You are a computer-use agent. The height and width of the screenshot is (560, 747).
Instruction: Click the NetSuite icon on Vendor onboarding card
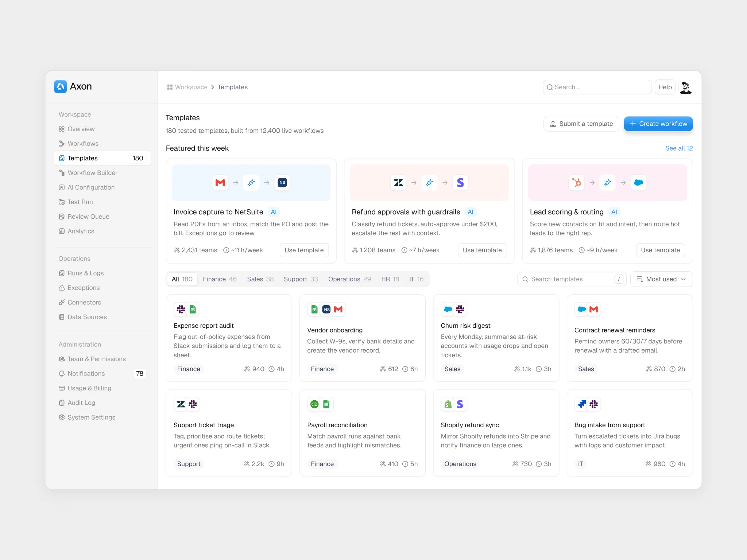326,310
